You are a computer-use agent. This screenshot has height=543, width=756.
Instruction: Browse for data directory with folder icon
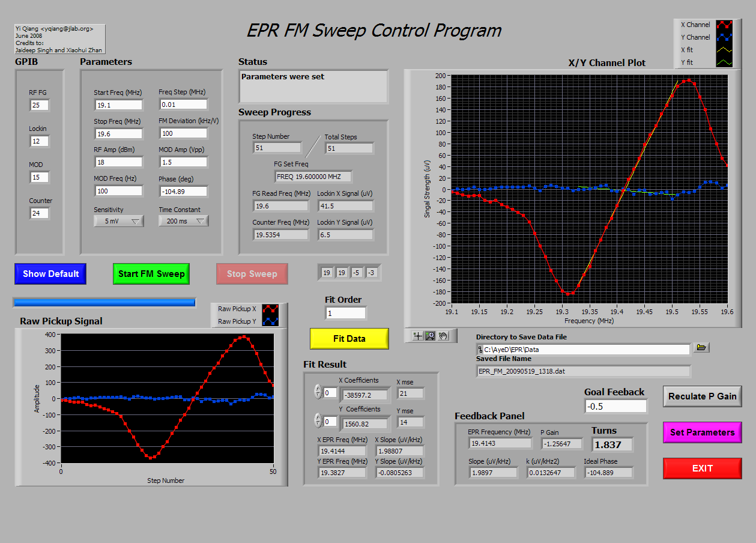point(701,347)
